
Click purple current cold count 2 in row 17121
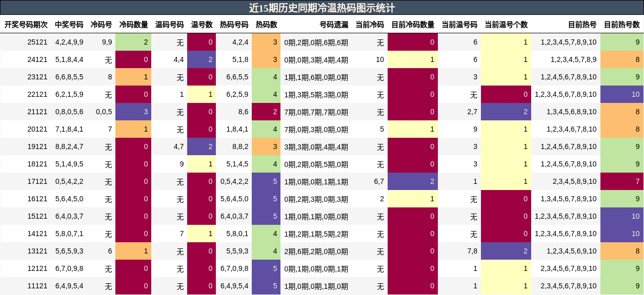[x=413, y=181]
